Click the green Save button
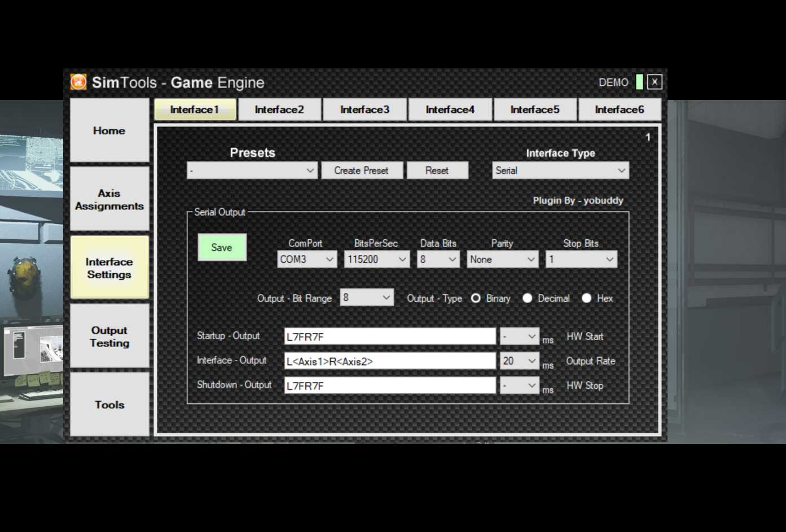Screen dimensions: 786x532 pyautogui.click(x=222, y=248)
